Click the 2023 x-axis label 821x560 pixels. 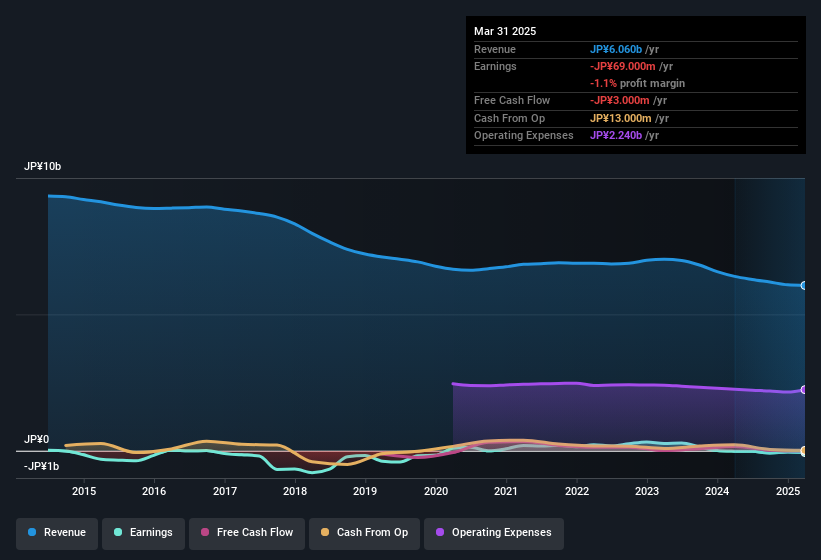click(x=647, y=491)
